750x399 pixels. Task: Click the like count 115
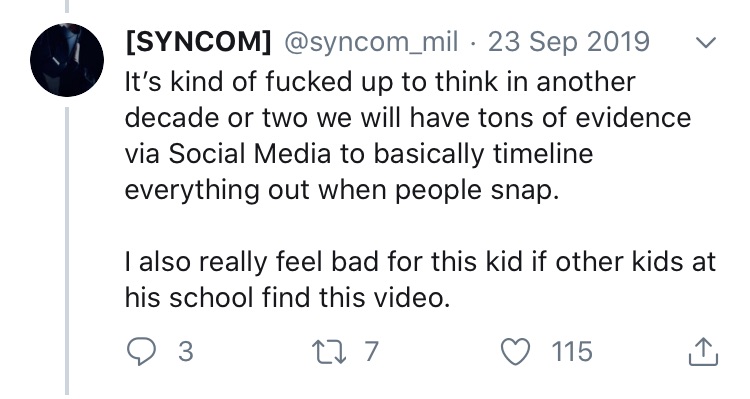pyautogui.click(x=572, y=352)
